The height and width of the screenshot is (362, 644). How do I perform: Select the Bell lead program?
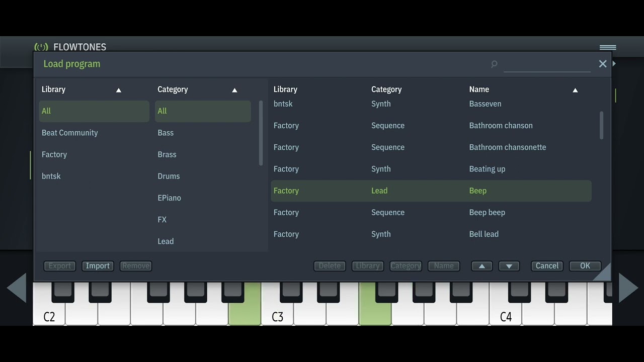point(431,234)
